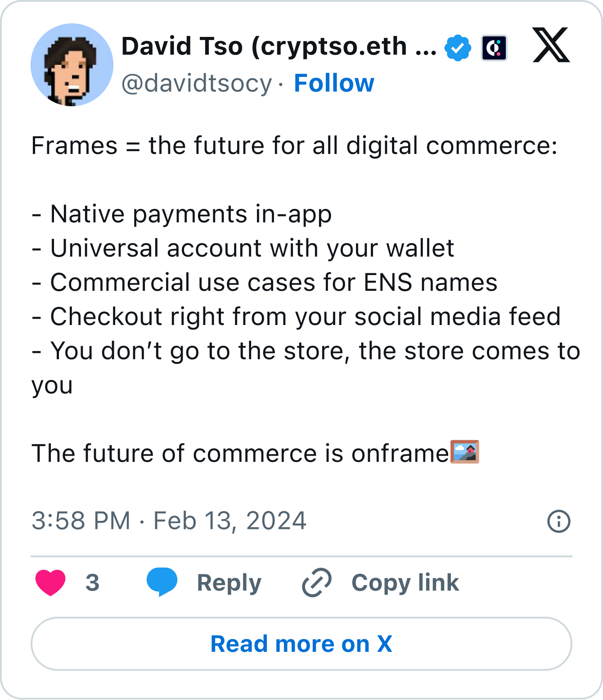The height and width of the screenshot is (700, 603).
Task: Click the display name David Tso (cryptso.eth
Action: click(x=279, y=46)
